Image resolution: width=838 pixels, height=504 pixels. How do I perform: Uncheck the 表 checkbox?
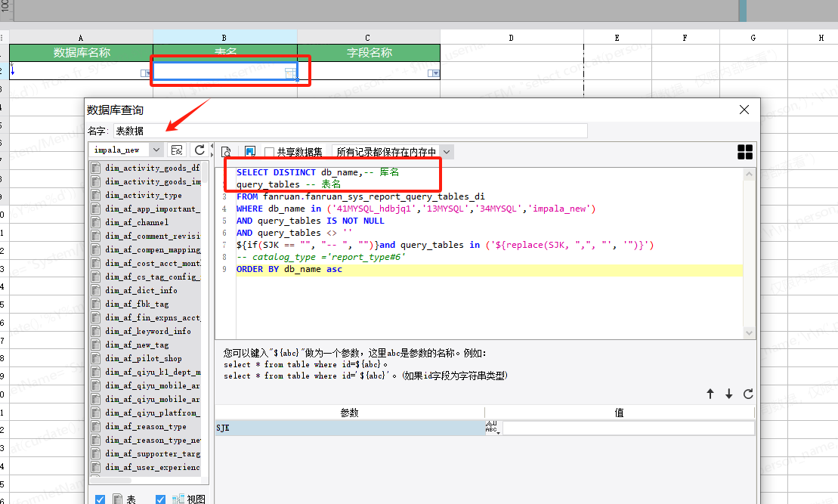pyautogui.click(x=100, y=499)
